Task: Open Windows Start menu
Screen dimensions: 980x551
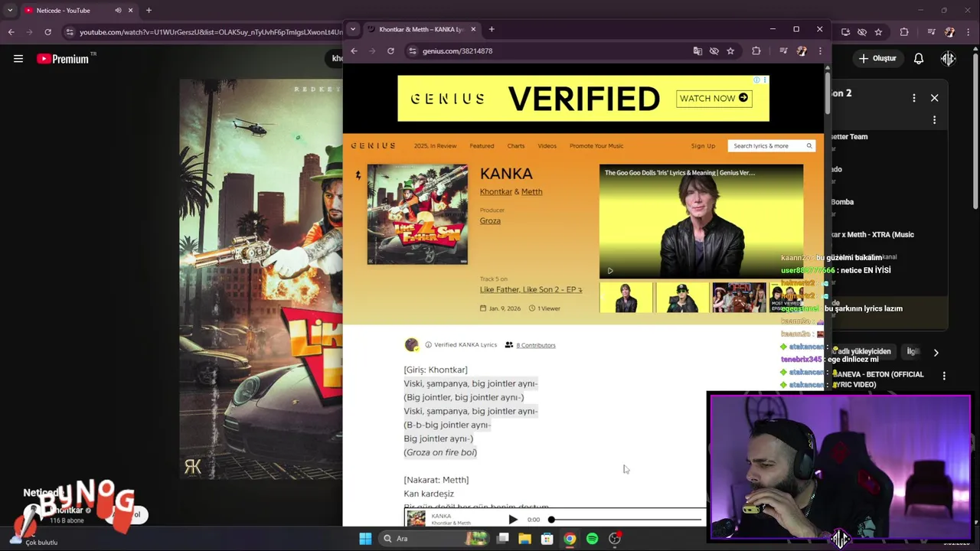Action: pyautogui.click(x=365, y=539)
